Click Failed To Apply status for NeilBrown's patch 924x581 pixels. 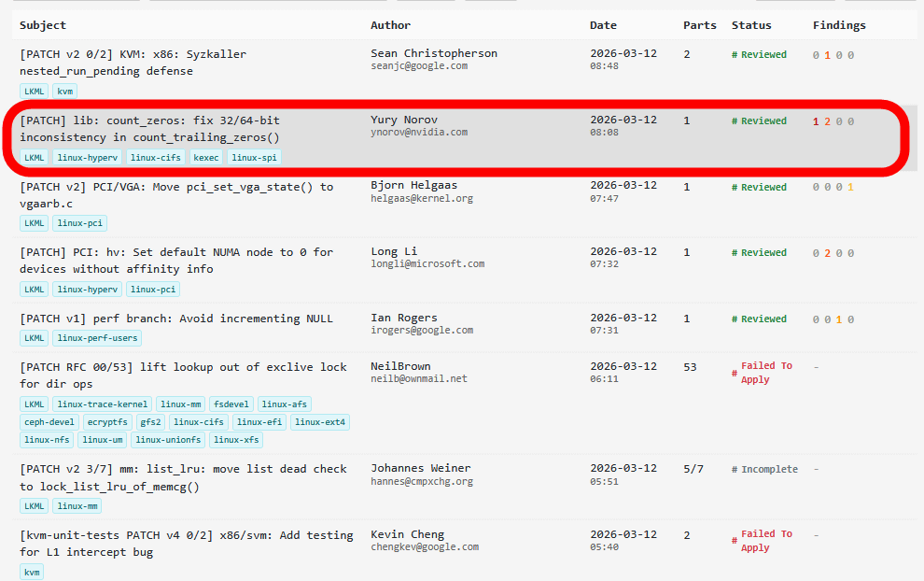pyautogui.click(x=765, y=373)
